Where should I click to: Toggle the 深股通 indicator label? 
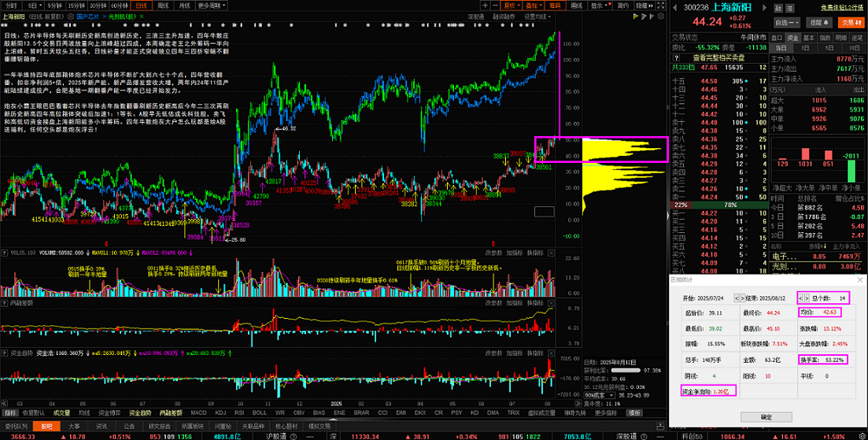click(x=476, y=17)
